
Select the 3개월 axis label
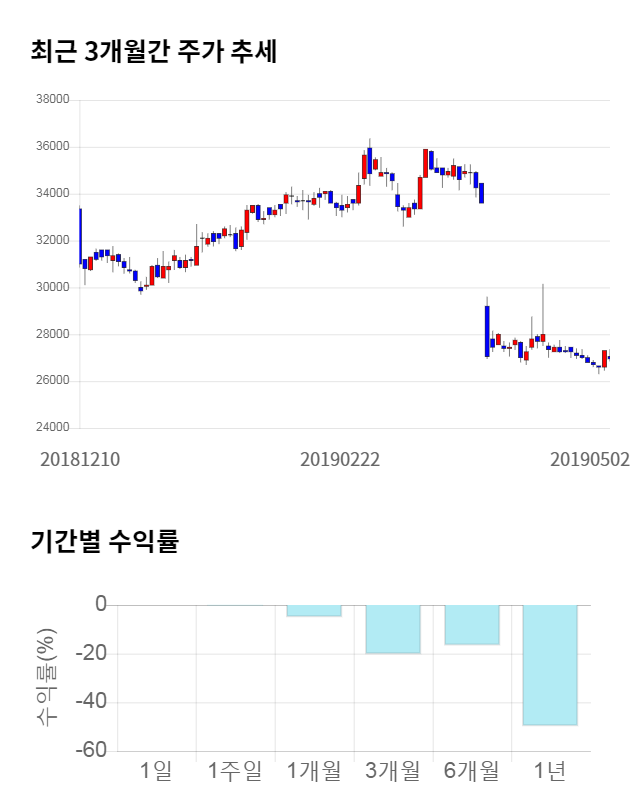393,771
